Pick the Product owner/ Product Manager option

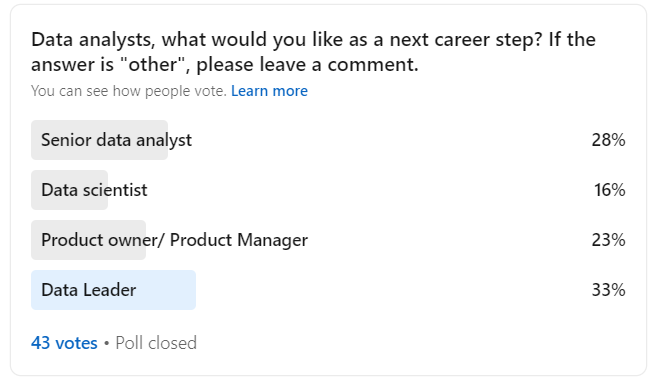pyautogui.click(x=328, y=240)
